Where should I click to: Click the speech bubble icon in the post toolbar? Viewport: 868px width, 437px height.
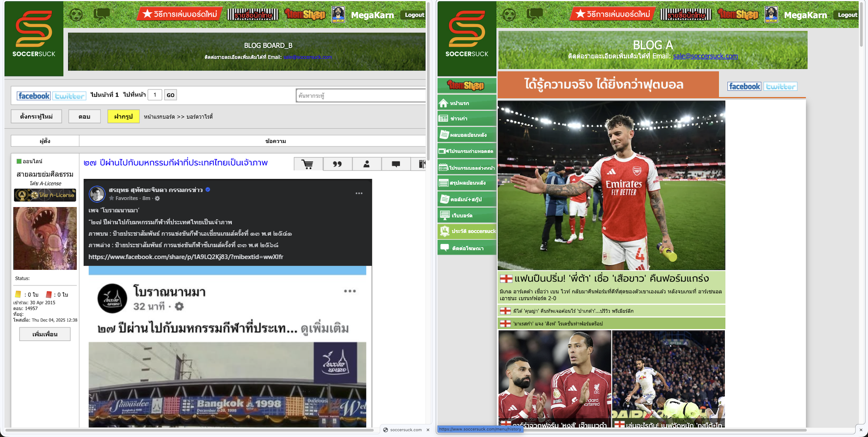(x=396, y=164)
